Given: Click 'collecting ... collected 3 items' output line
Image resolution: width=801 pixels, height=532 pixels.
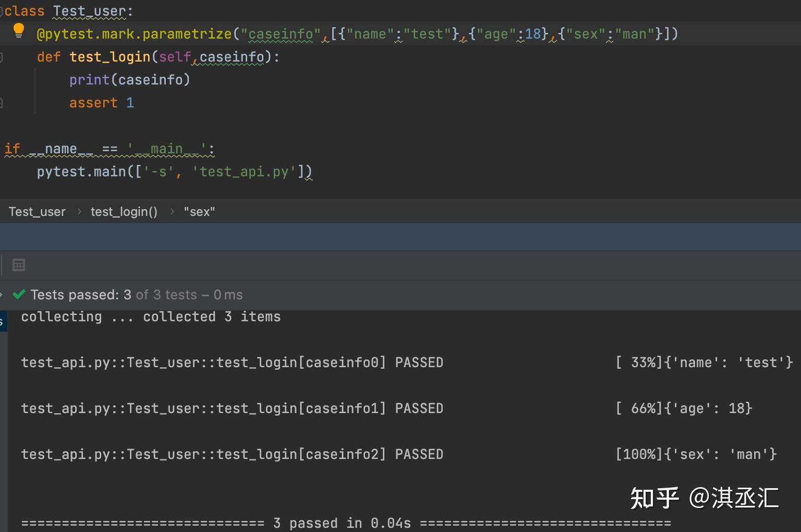Looking at the screenshot, I should [151, 317].
